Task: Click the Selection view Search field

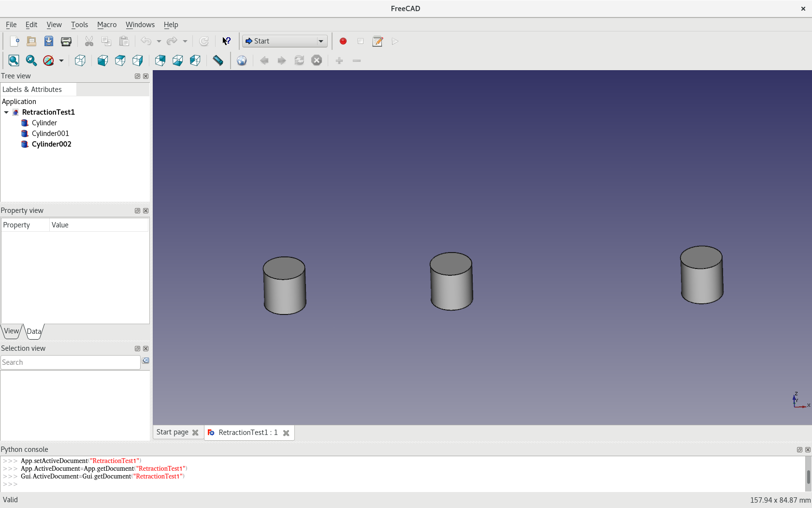Action: 71,362
